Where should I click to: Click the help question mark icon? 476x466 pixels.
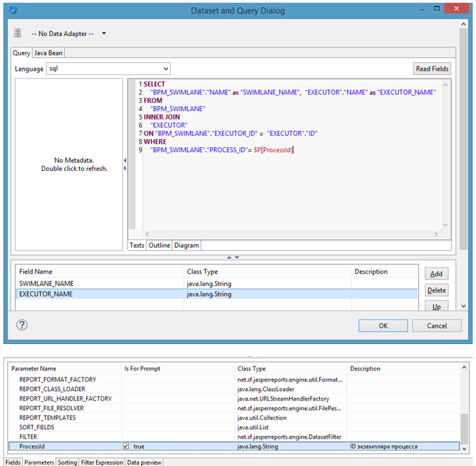coord(22,325)
